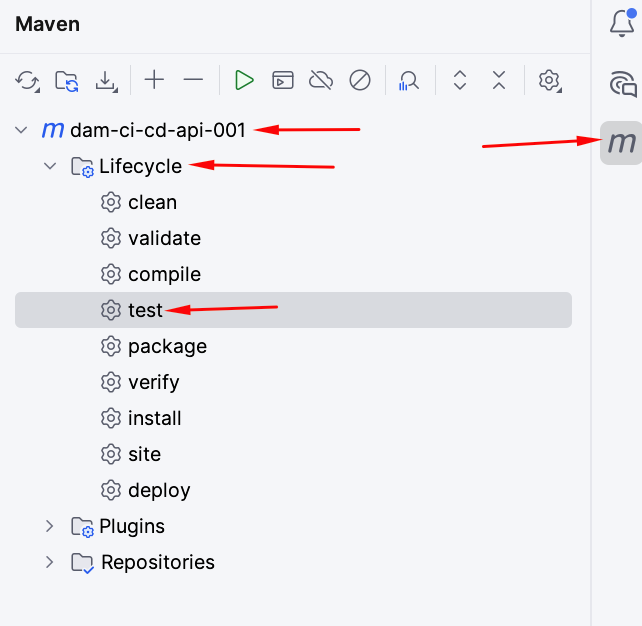This screenshot has height=626, width=642.
Task: Open Maven Settings gear icon
Action: click(549, 80)
